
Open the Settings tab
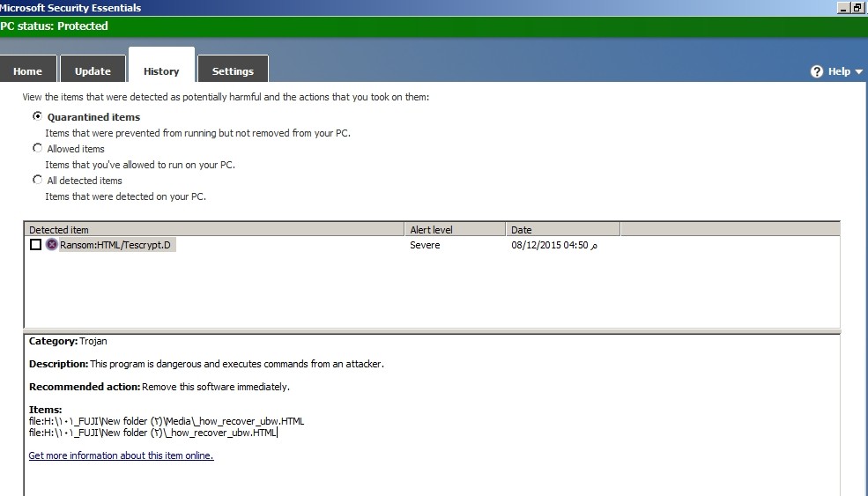coord(233,70)
